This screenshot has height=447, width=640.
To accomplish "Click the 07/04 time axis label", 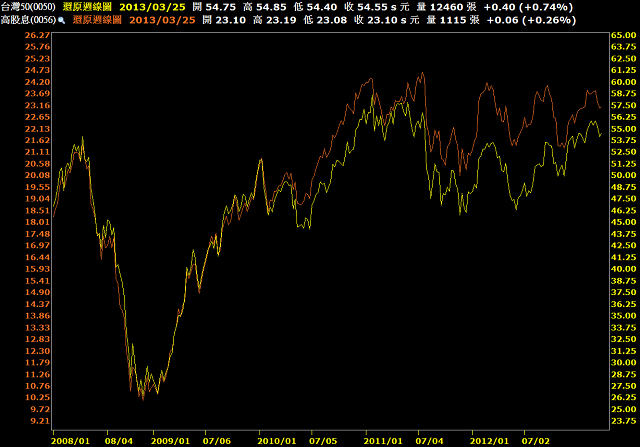I will tap(429, 441).
